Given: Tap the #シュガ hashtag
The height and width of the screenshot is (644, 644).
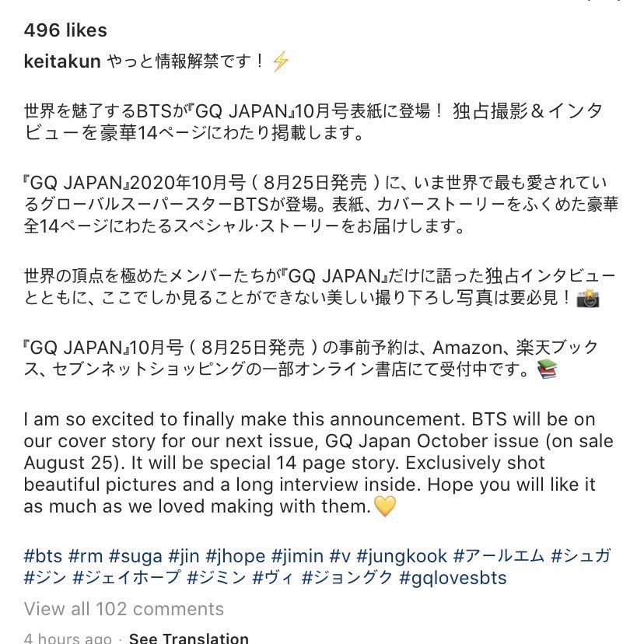Looking at the screenshot, I should (x=581, y=556).
